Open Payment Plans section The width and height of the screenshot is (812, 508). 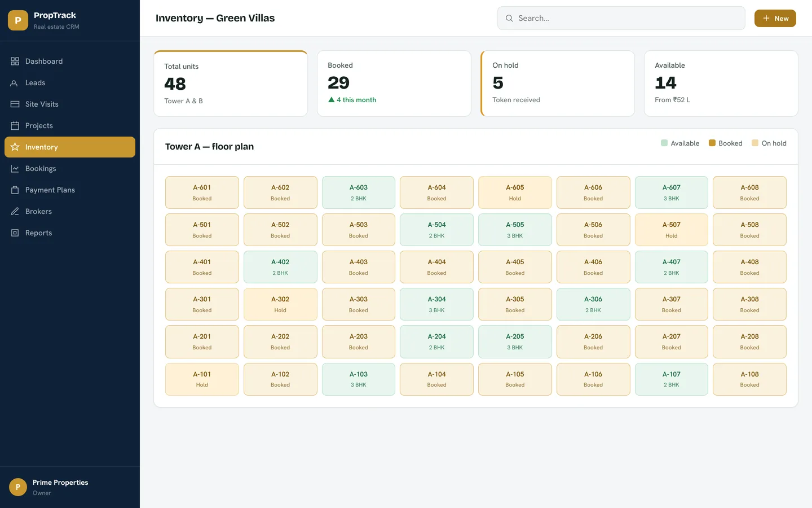[70, 190]
